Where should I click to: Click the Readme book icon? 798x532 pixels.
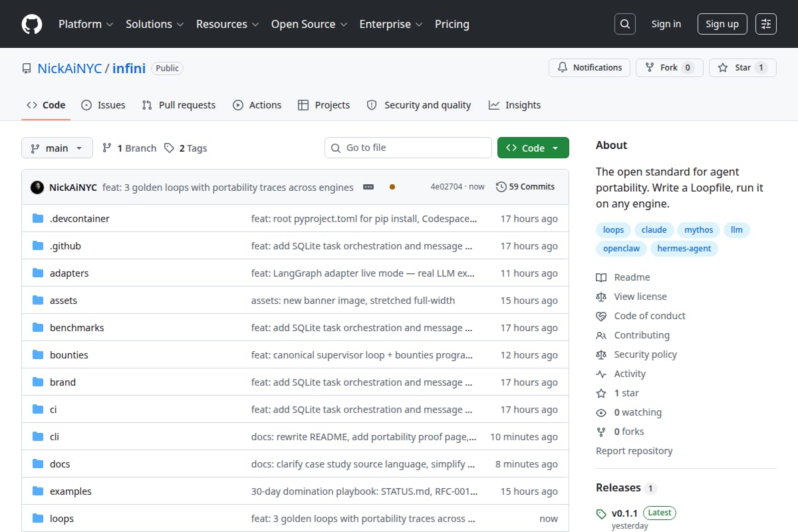pyautogui.click(x=601, y=277)
